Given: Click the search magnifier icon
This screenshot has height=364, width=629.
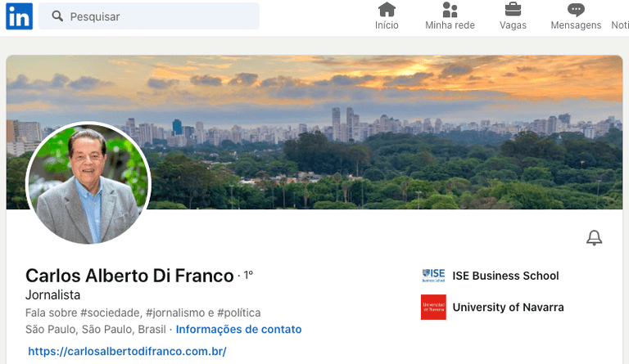Looking at the screenshot, I should (57, 16).
